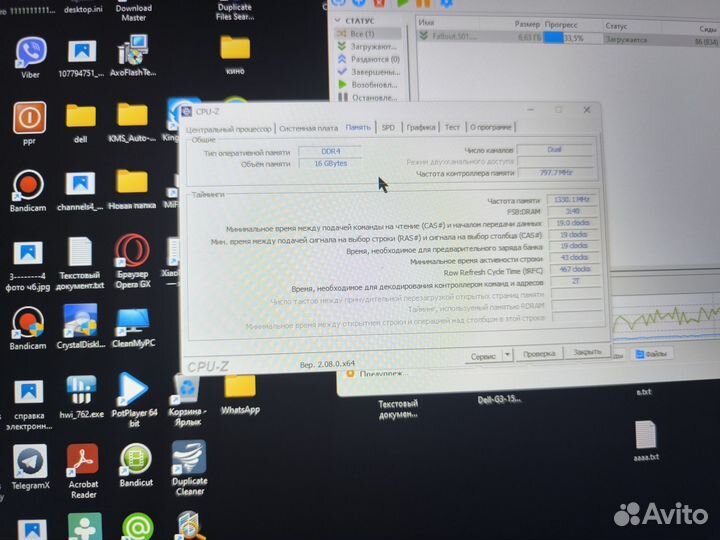Sort torrents by Статус column header
720x540 pixels.
point(616,26)
